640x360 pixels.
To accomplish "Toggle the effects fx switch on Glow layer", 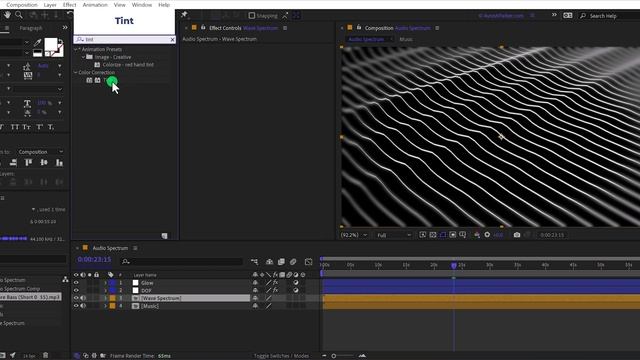I will tap(276, 283).
